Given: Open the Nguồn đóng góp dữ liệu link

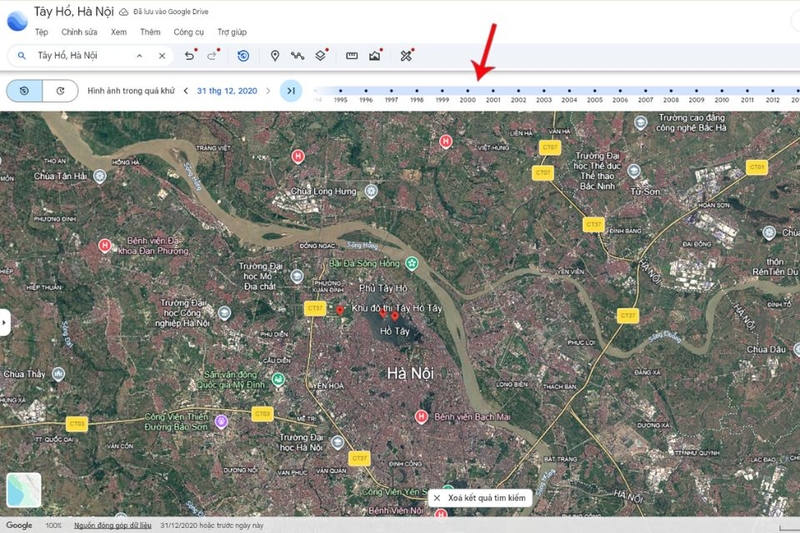Looking at the screenshot, I should tap(113, 525).
